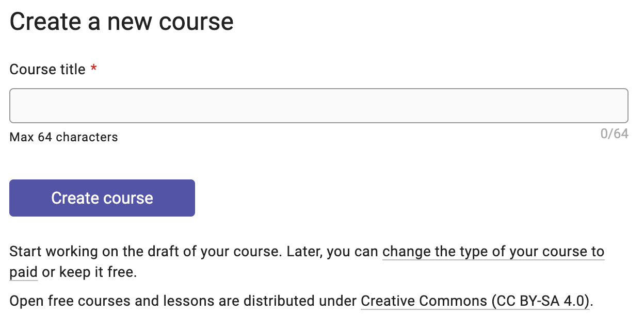This screenshot has width=644, height=330.
Task: Click the "Later, you can" text
Action: click(x=333, y=252)
